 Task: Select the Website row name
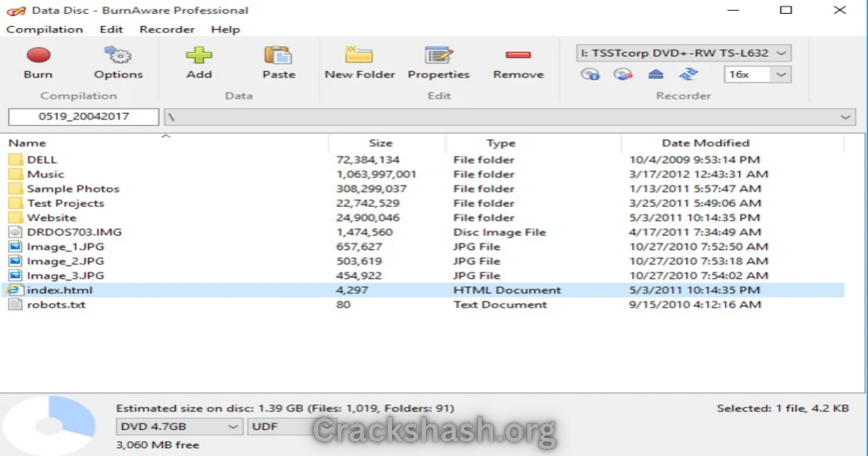[51, 218]
